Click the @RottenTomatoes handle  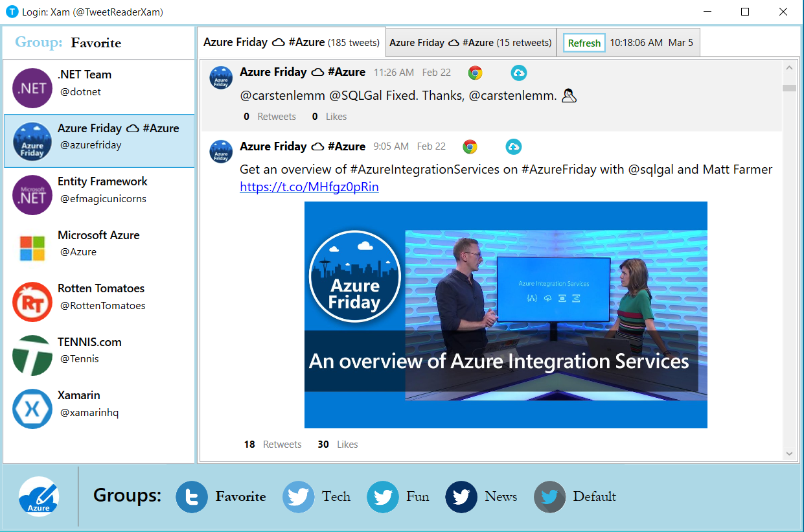pyautogui.click(x=102, y=306)
